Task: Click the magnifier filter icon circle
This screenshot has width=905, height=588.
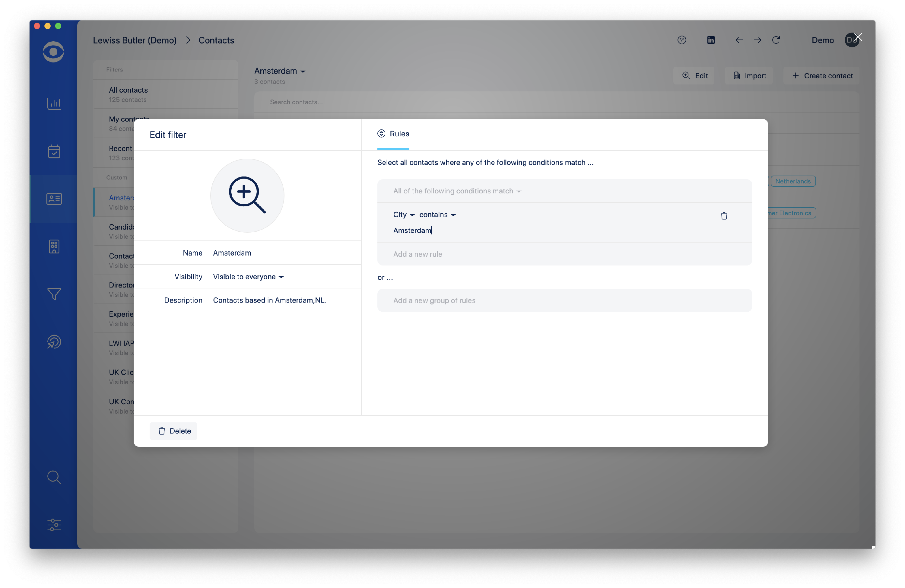Action: coord(247,195)
